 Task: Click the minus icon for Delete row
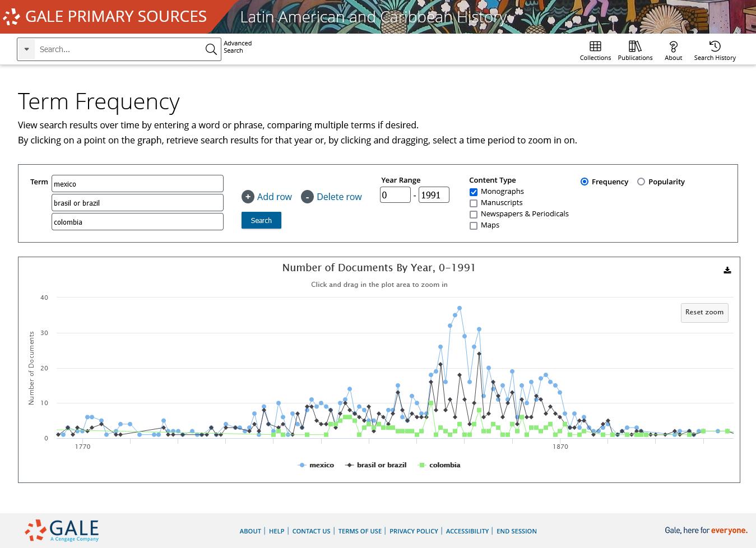click(307, 197)
